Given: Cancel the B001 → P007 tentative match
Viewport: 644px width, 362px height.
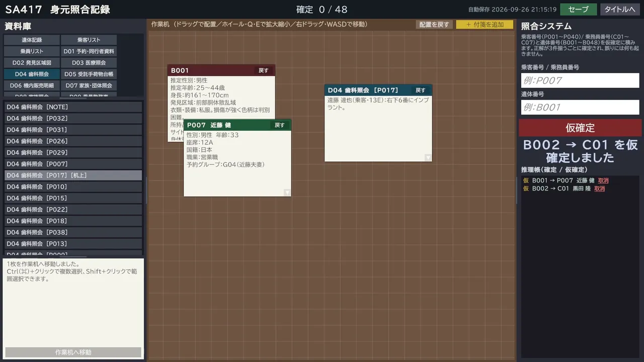Looking at the screenshot, I should 603,180.
